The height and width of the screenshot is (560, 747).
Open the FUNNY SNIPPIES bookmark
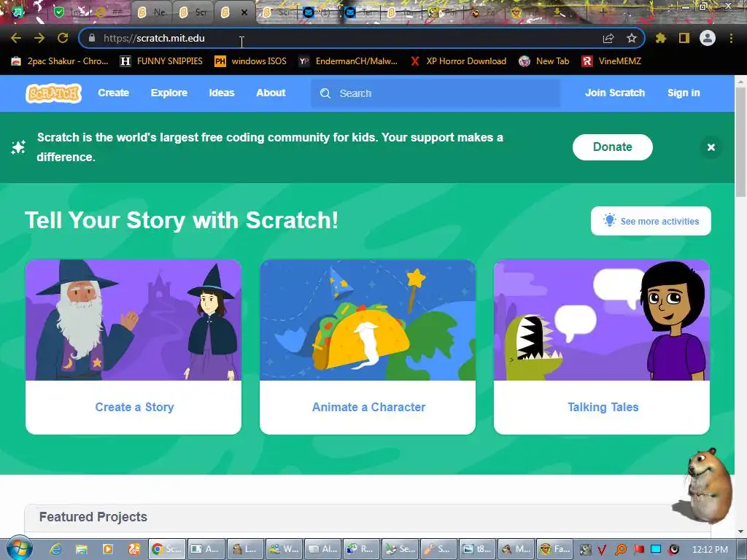click(x=161, y=61)
